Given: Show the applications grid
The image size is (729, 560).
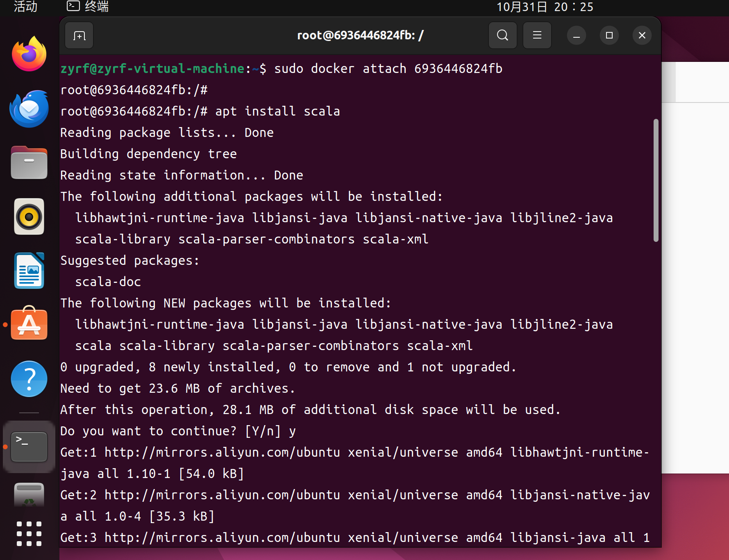Looking at the screenshot, I should (x=29, y=534).
